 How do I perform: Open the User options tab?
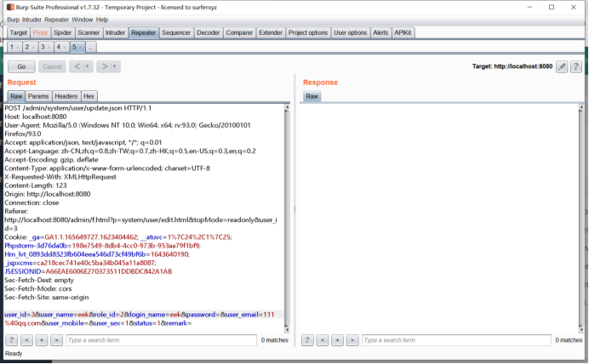[350, 32]
